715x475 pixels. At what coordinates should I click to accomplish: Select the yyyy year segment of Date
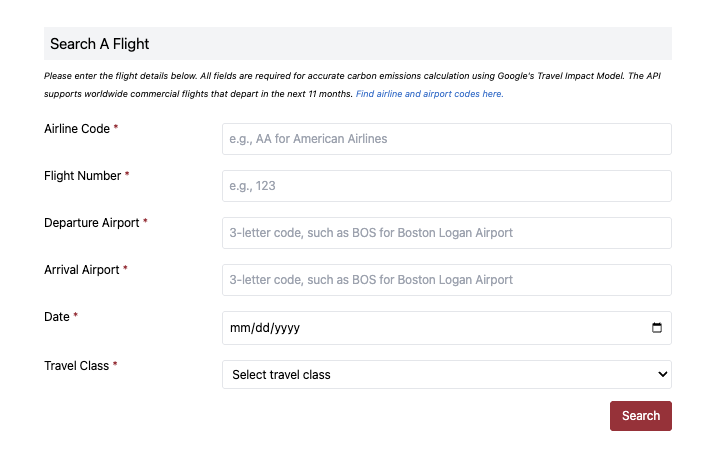click(x=285, y=328)
